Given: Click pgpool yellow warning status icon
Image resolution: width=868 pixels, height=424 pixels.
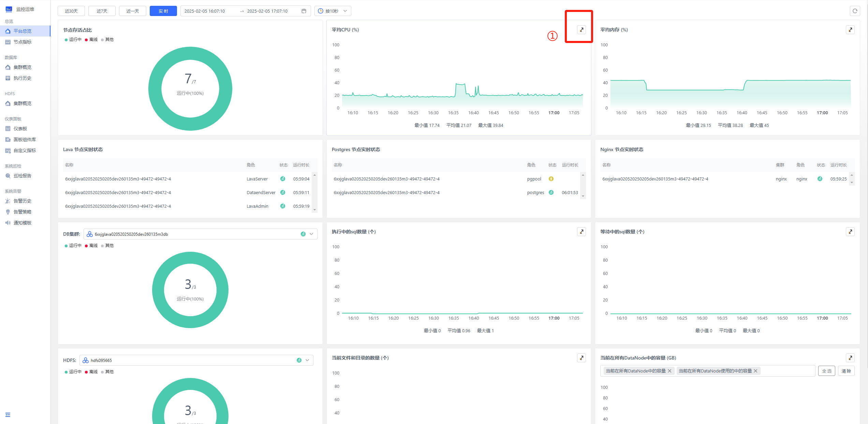Looking at the screenshot, I should pos(551,179).
